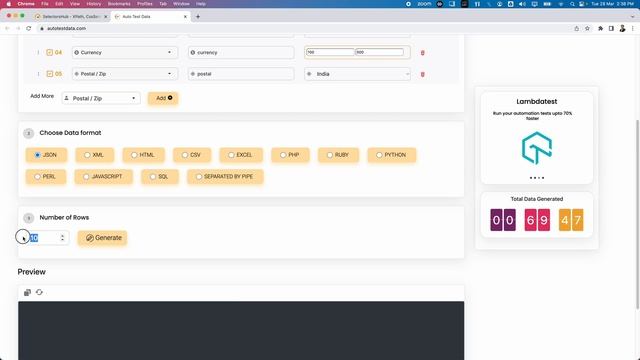This screenshot has width=640, height=360.
Task: Delete the Currency row with trash icon
Action: [x=422, y=53]
